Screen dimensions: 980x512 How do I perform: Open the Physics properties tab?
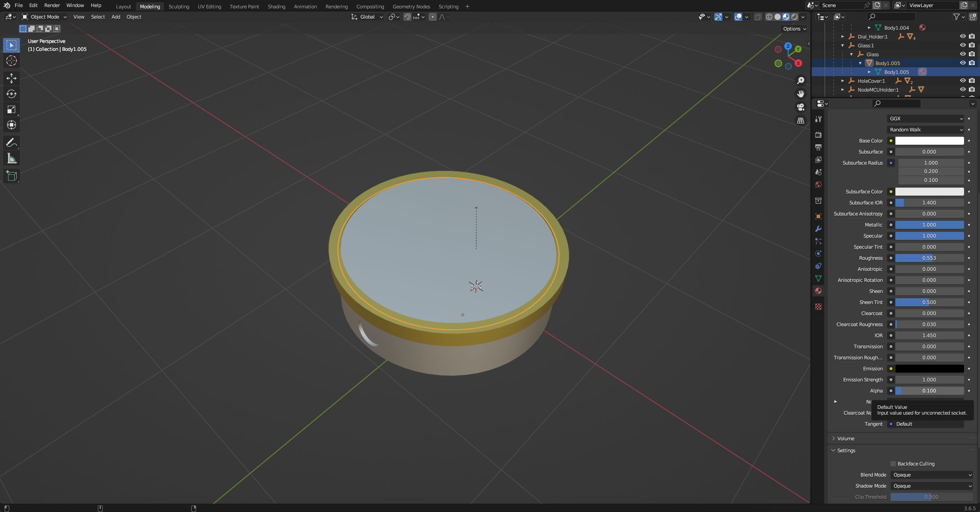tap(818, 254)
